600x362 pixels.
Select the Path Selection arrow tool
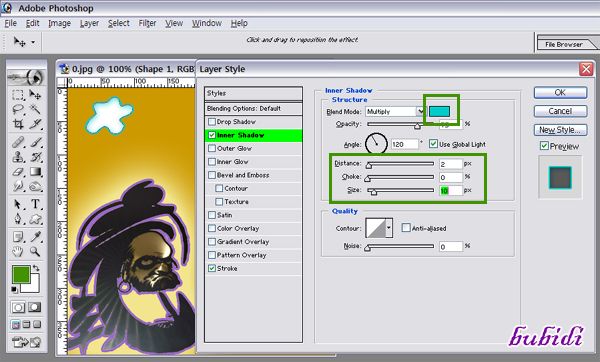coord(18,204)
